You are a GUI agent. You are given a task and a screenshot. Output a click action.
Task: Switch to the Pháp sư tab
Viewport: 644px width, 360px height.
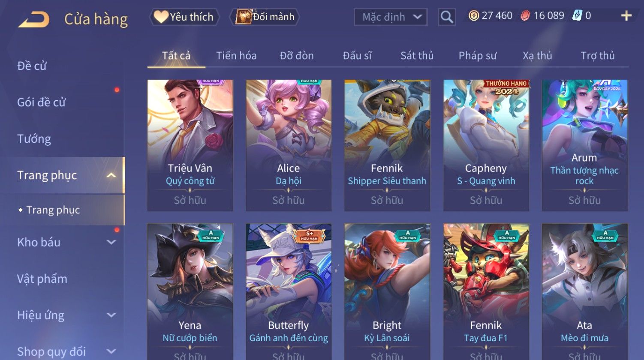pyautogui.click(x=478, y=56)
